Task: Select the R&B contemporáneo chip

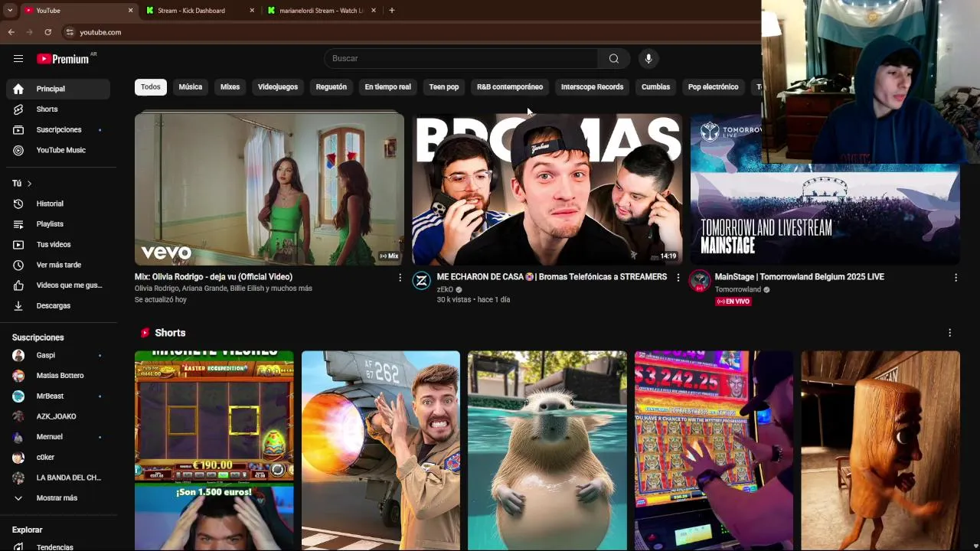Action: [x=510, y=86]
